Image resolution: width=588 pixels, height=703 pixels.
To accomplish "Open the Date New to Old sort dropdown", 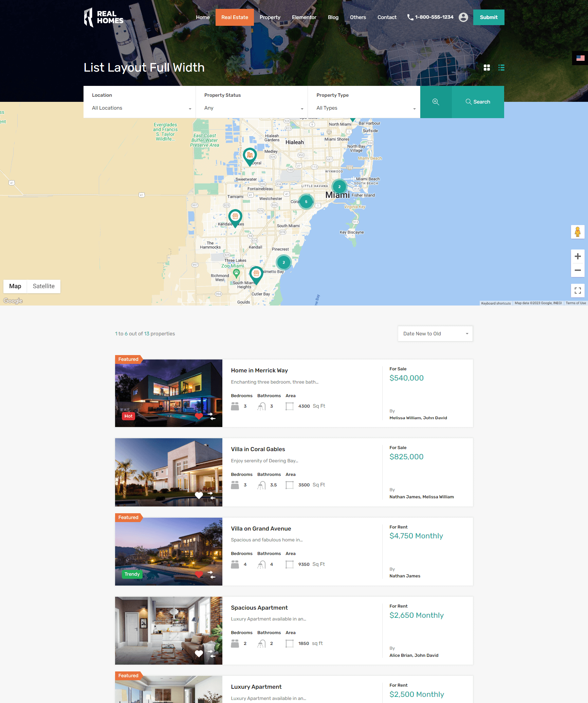I will (435, 334).
